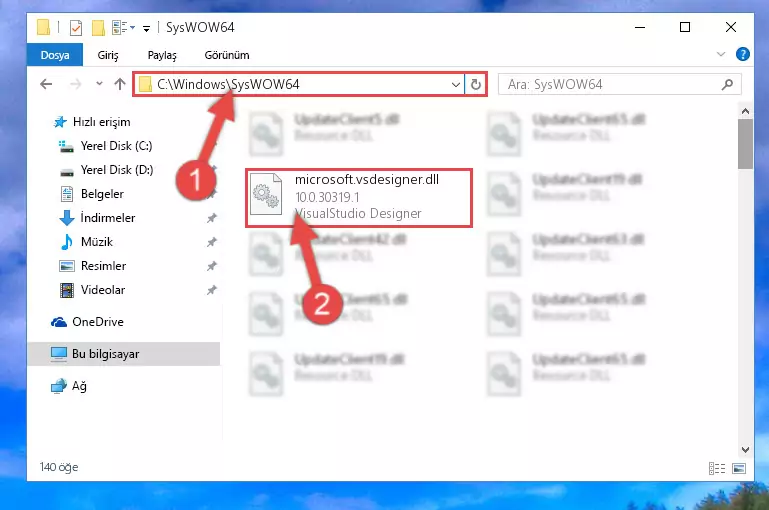Click the scrollbar up arrow
769x510 pixels.
745,111
